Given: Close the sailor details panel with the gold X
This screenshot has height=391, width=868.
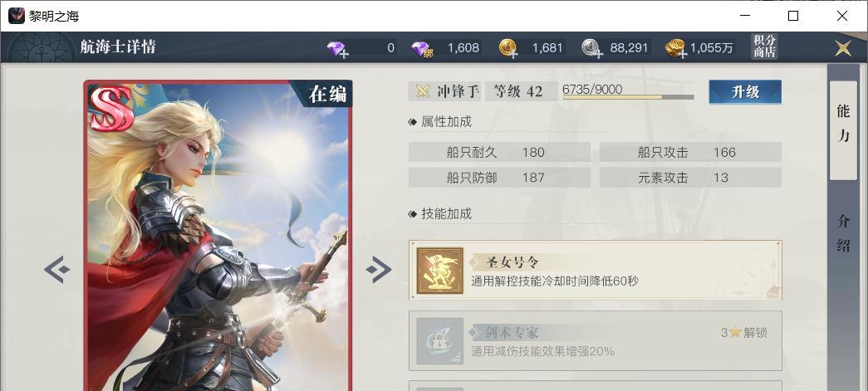Looking at the screenshot, I should (843, 48).
